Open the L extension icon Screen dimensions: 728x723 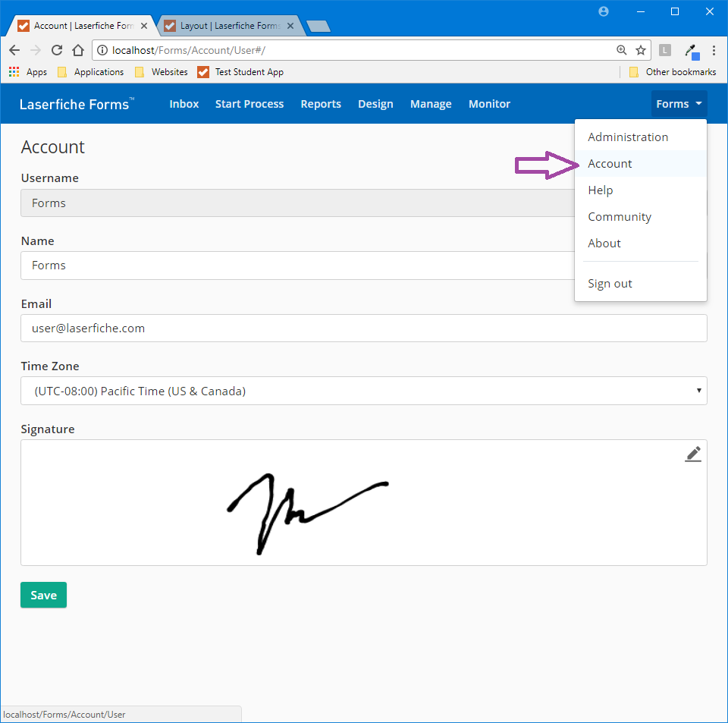click(x=665, y=50)
